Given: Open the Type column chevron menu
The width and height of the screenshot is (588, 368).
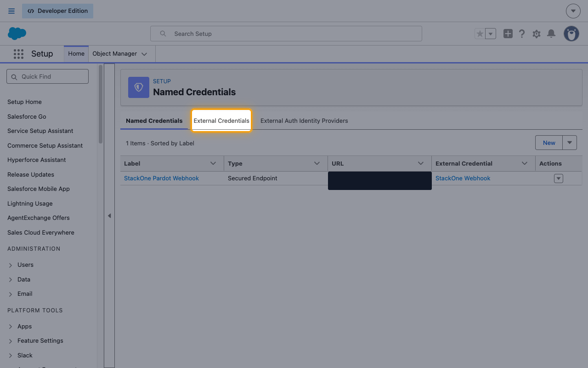Looking at the screenshot, I should coord(317,163).
